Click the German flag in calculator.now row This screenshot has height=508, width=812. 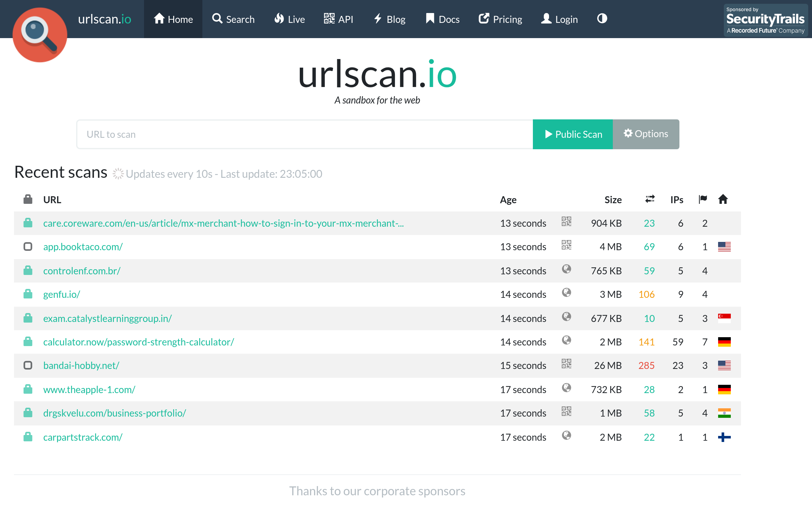724,342
